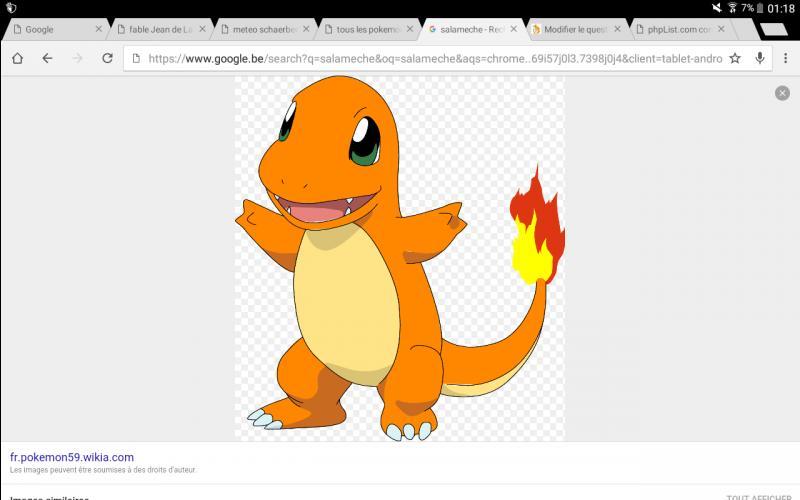
Task: Tap the clock showing 01:18
Action: click(x=781, y=8)
